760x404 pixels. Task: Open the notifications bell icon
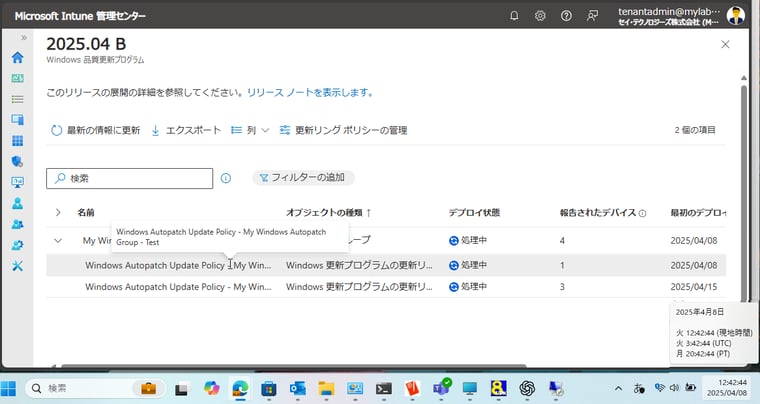pos(514,16)
